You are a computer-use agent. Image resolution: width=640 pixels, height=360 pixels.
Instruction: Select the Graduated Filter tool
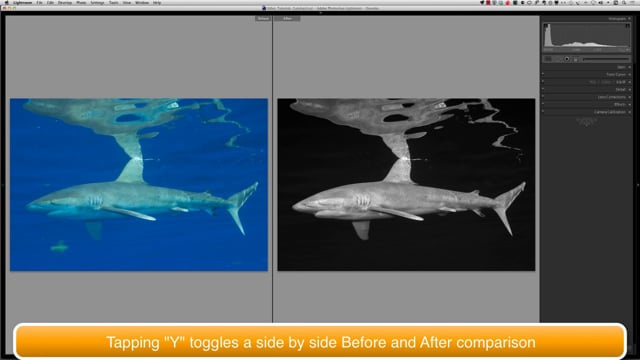(576, 59)
